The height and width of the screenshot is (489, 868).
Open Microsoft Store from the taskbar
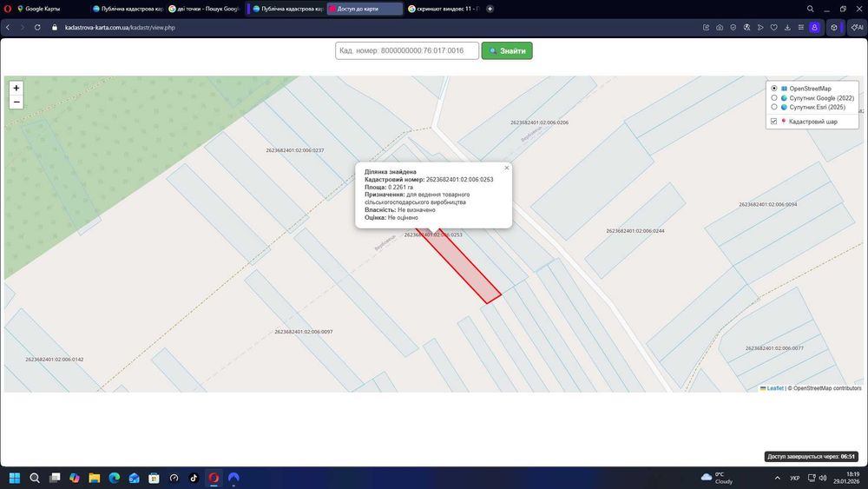(154, 478)
